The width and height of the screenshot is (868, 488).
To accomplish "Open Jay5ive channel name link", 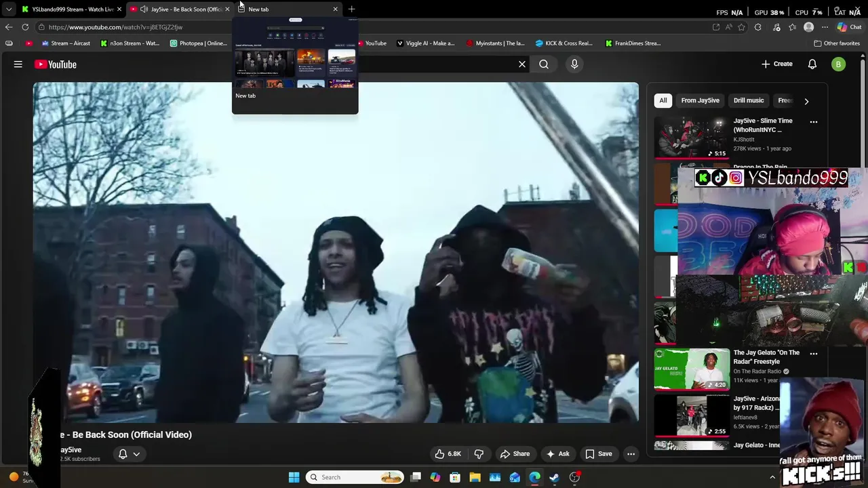I will (71, 450).
